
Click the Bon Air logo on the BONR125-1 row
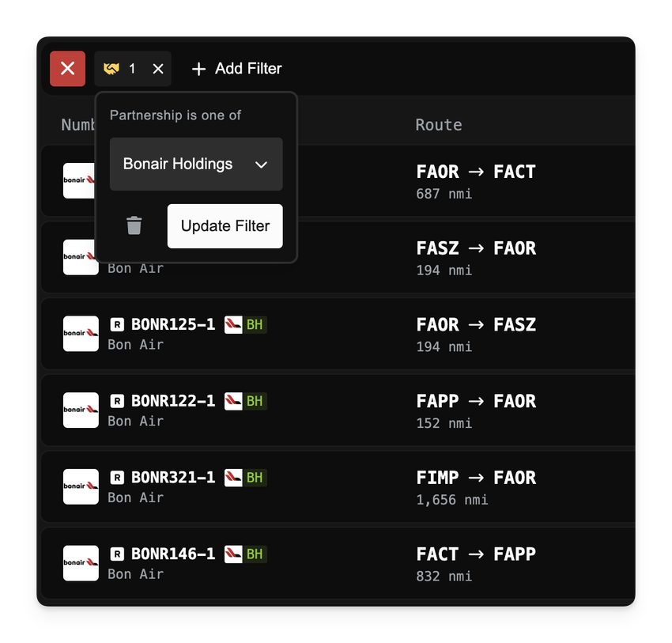(x=81, y=334)
